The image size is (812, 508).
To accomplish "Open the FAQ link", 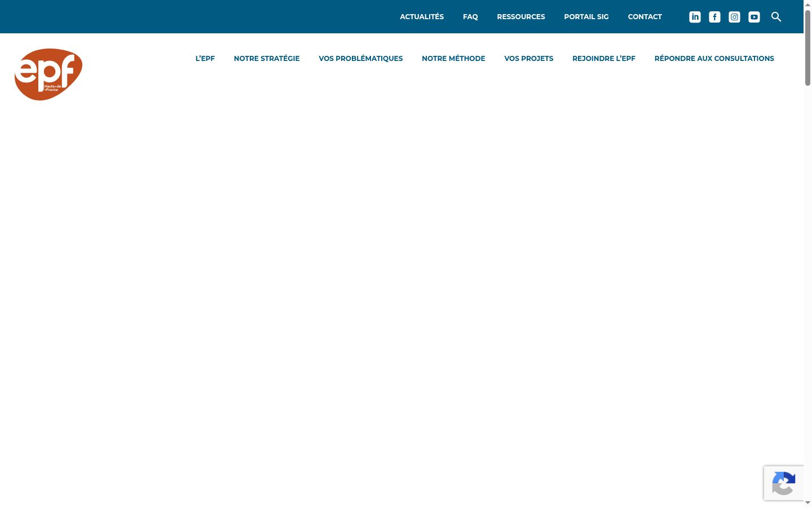I will click(x=470, y=16).
